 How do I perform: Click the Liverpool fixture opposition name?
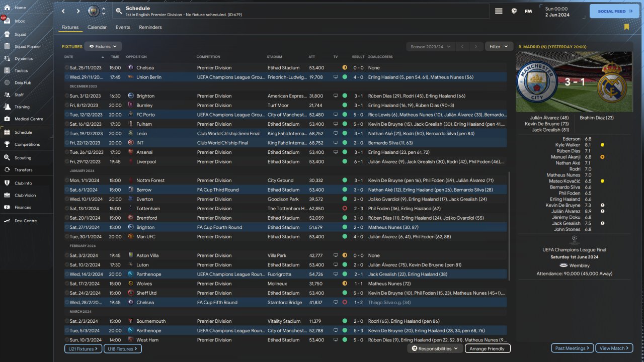coord(146,162)
